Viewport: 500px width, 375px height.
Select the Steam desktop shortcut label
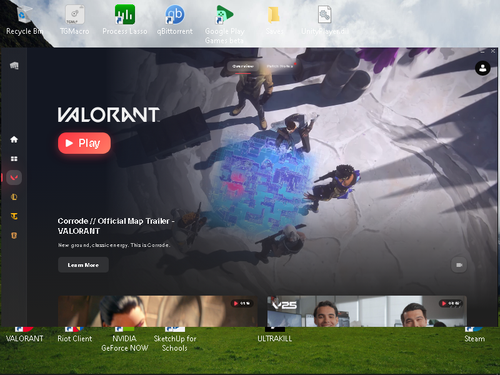tap(475, 338)
